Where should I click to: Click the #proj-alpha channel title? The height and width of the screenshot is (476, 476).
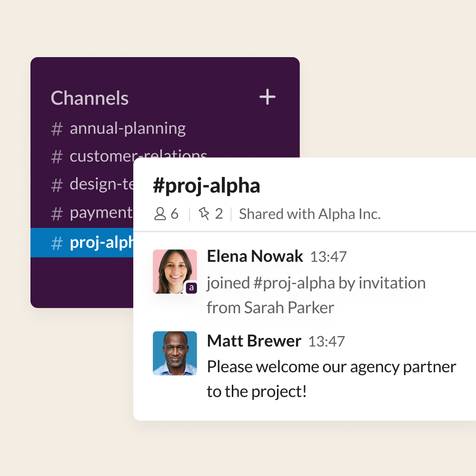click(x=207, y=186)
